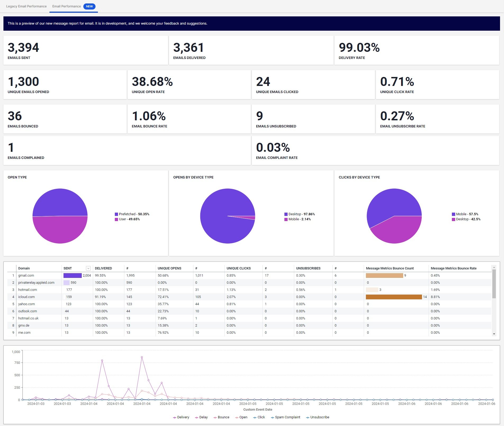Hide the Unsubscribe series via legend
The image size is (504, 426).
[317, 417]
